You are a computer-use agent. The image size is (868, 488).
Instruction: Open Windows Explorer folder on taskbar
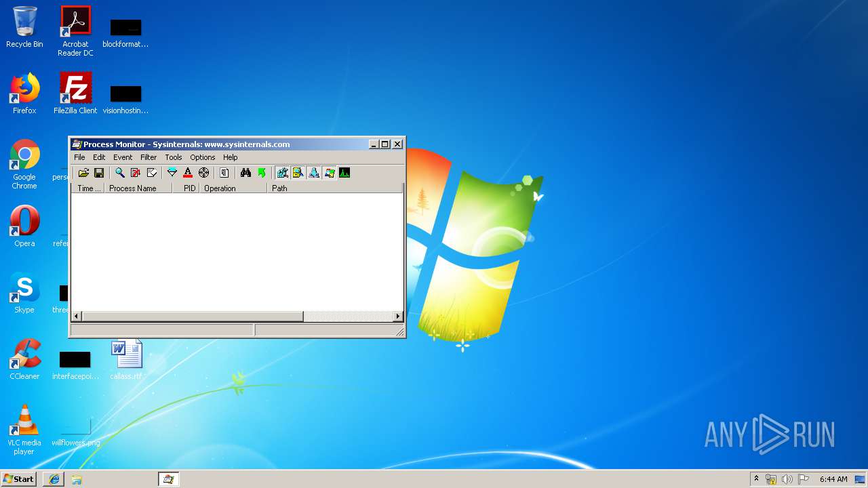(77, 479)
